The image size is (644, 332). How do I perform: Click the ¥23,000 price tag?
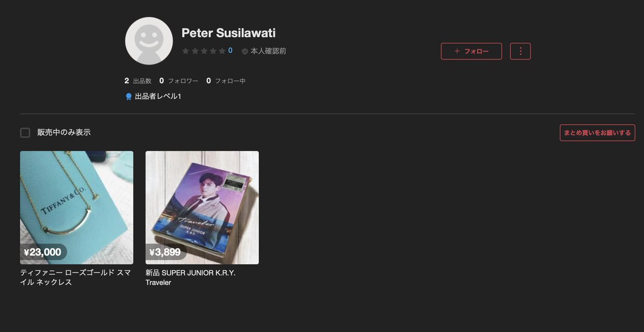43,252
